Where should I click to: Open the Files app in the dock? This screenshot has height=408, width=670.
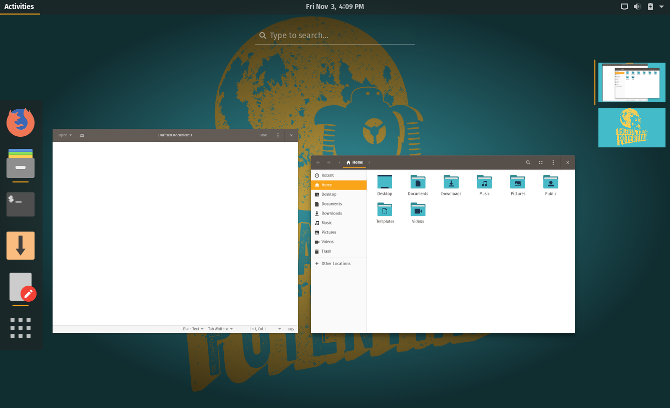tap(20, 164)
